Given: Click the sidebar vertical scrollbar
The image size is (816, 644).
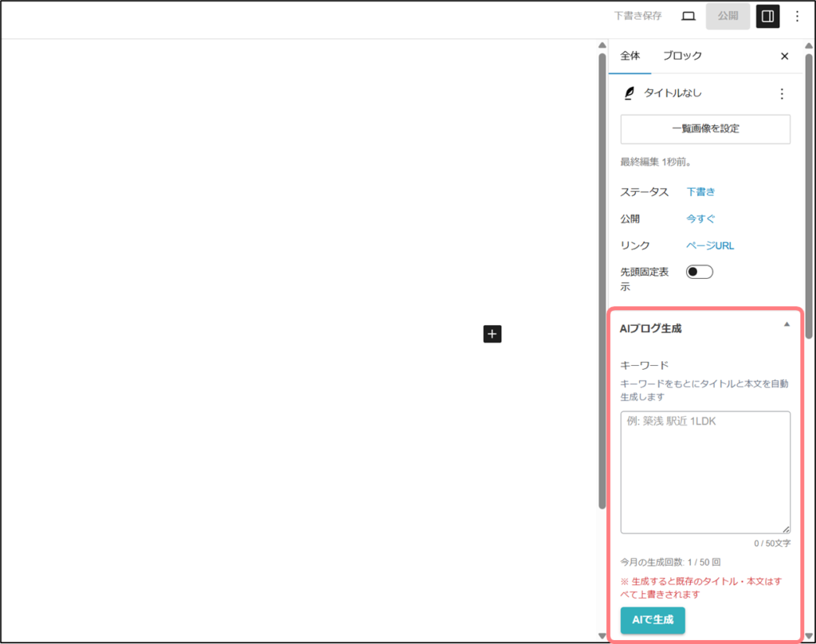Looking at the screenshot, I should click(809, 199).
